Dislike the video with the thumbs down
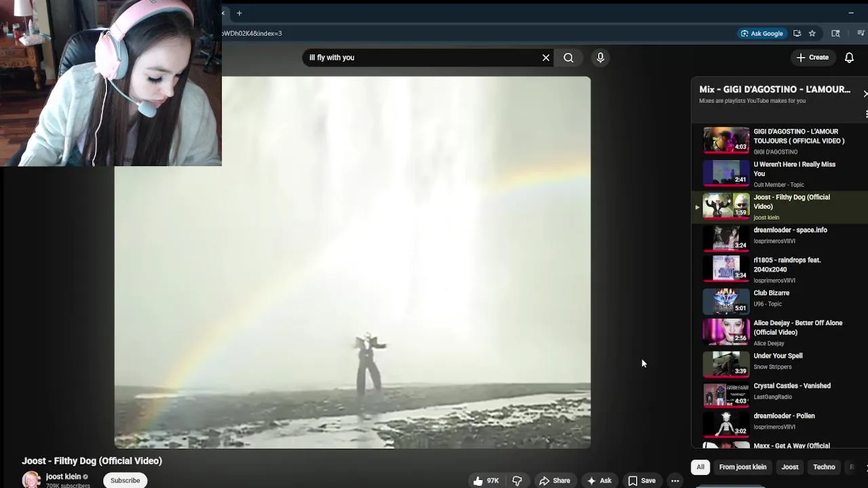Screen dimensions: 868x488 pos(517,481)
